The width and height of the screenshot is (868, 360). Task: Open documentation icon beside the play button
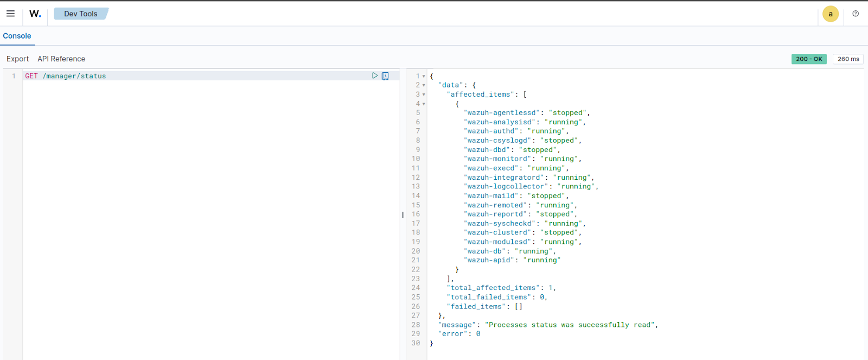click(x=385, y=76)
